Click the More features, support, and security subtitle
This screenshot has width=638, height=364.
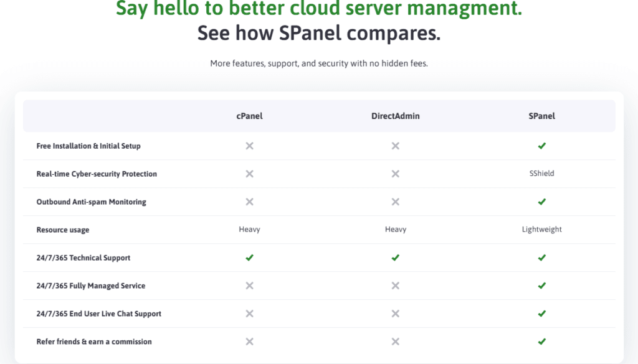click(x=319, y=63)
